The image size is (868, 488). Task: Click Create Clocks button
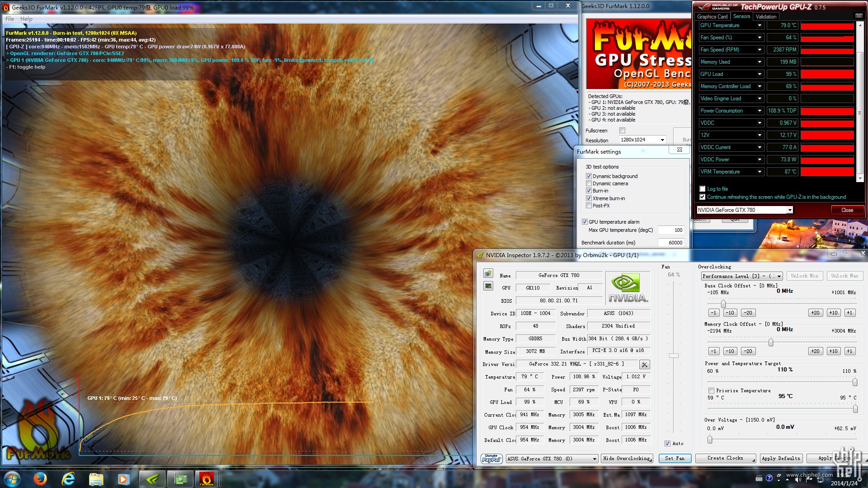tap(725, 459)
